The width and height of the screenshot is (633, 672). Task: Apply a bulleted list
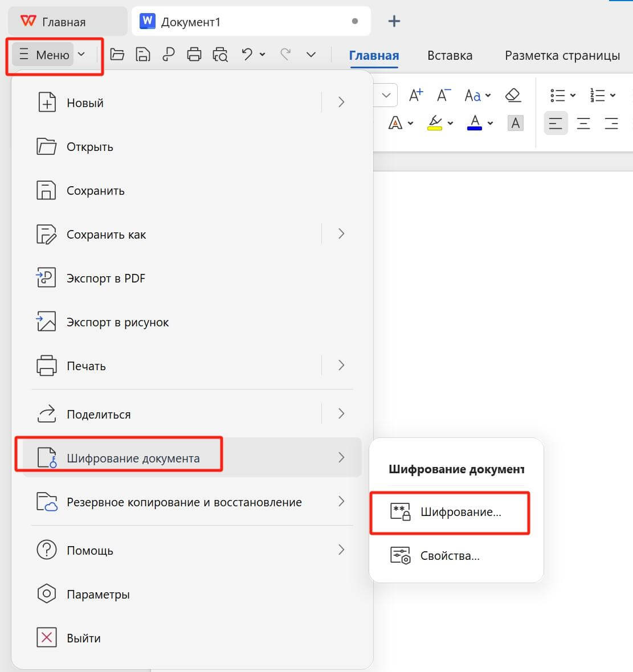(x=557, y=95)
